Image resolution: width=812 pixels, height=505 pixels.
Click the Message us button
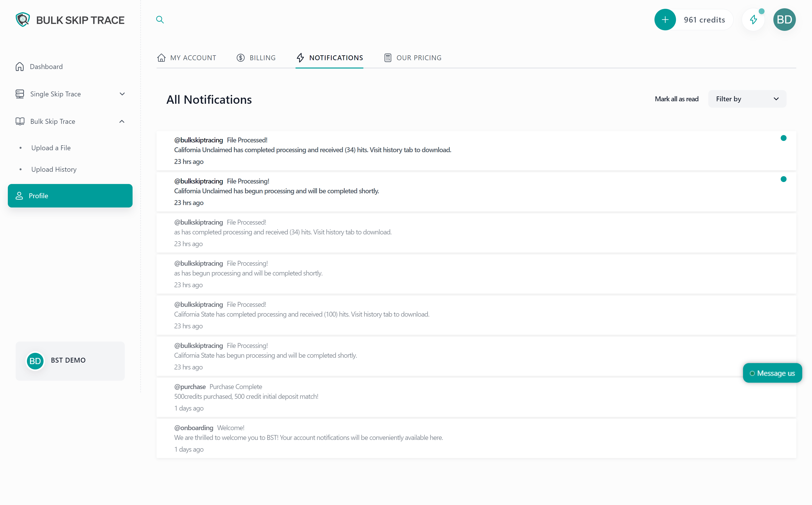click(773, 373)
